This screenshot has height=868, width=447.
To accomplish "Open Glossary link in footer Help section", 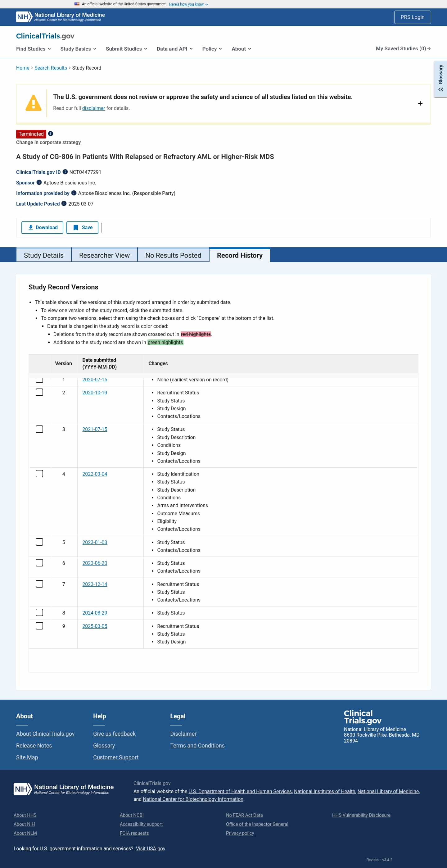I will [104, 745].
